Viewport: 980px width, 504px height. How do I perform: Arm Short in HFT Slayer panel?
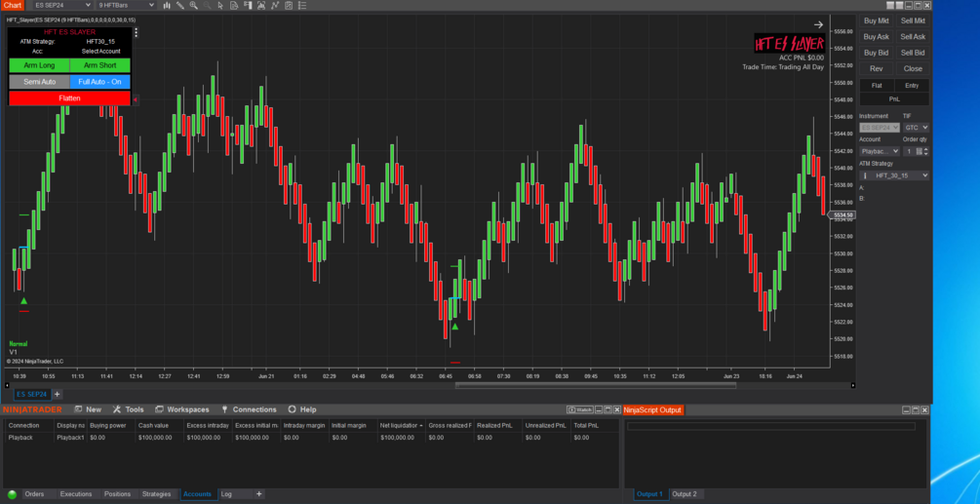100,65
